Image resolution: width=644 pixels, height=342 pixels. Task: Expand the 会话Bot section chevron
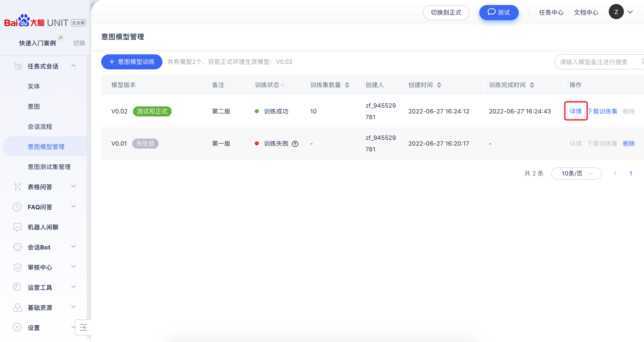(x=74, y=246)
